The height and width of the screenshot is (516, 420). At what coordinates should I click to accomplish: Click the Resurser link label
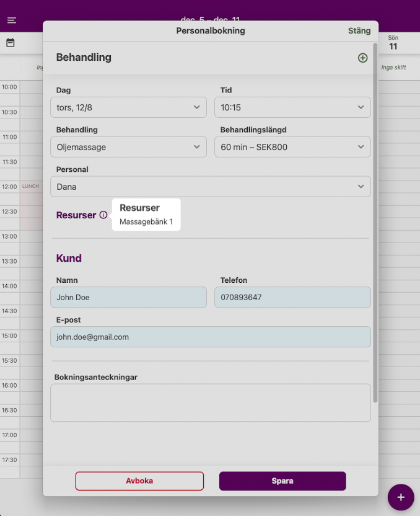[x=76, y=215]
